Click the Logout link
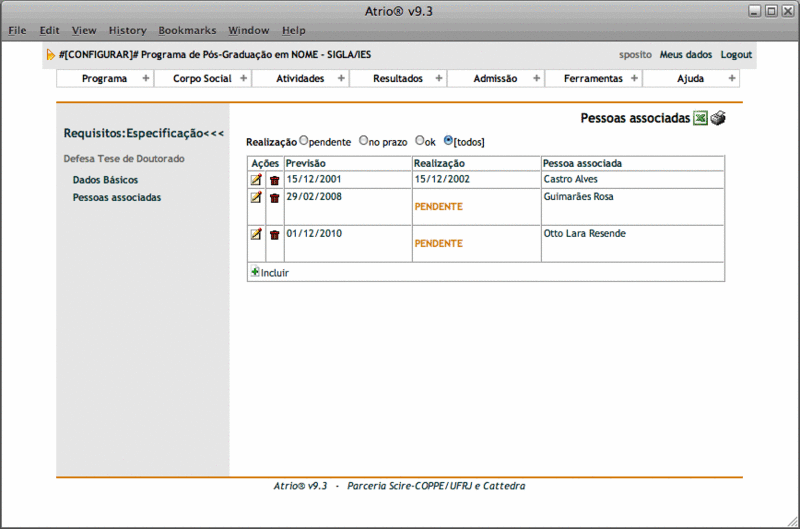Image resolution: width=800 pixels, height=529 pixels. click(736, 55)
